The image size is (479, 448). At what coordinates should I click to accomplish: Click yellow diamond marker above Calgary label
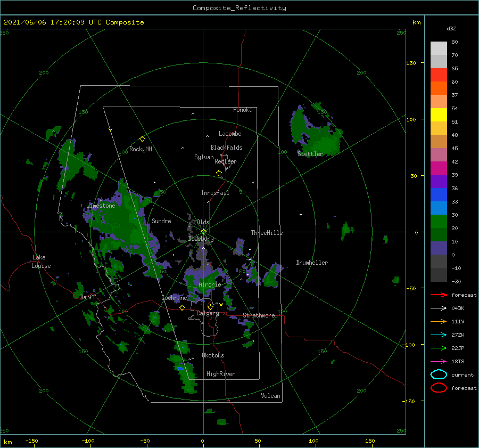click(210, 307)
